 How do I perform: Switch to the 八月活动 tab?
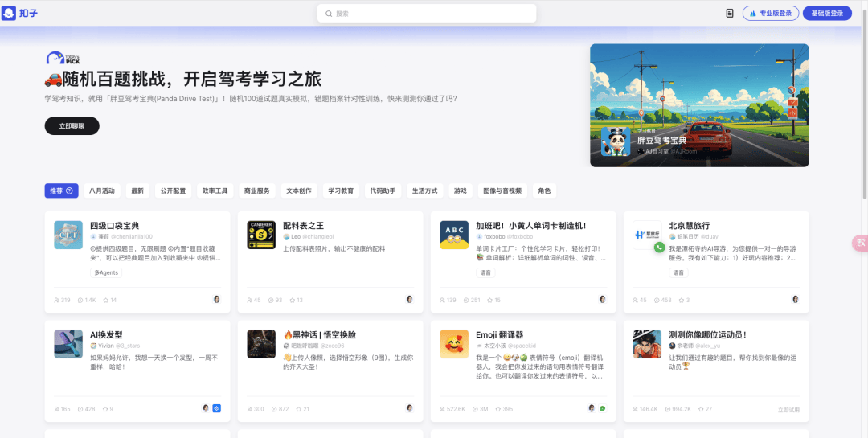(x=102, y=190)
